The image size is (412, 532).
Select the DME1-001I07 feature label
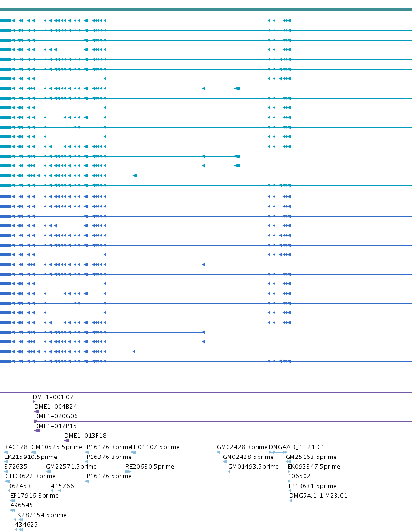click(53, 397)
